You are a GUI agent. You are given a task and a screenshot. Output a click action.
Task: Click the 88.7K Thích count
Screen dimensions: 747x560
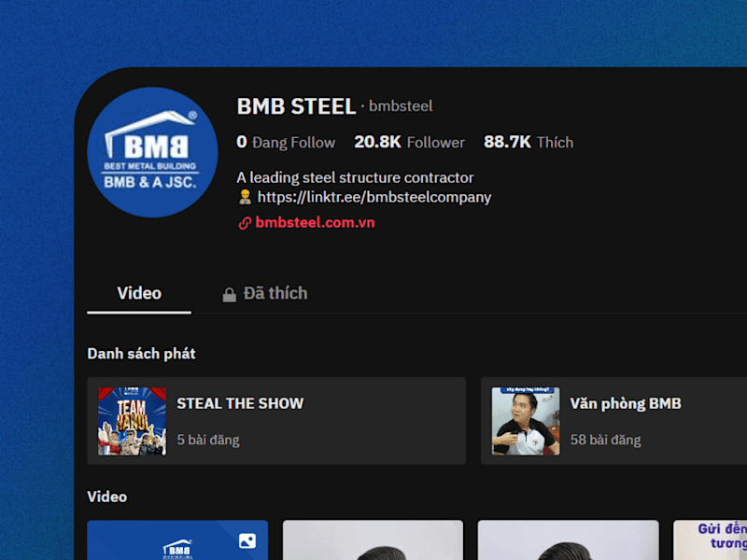[x=529, y=142]
